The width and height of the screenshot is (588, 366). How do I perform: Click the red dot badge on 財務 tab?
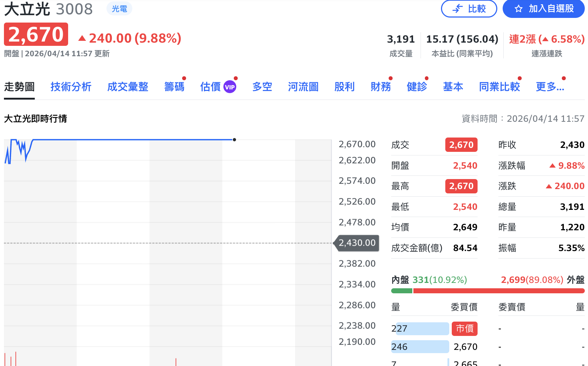pyautogui.click(x=390, y=77)
